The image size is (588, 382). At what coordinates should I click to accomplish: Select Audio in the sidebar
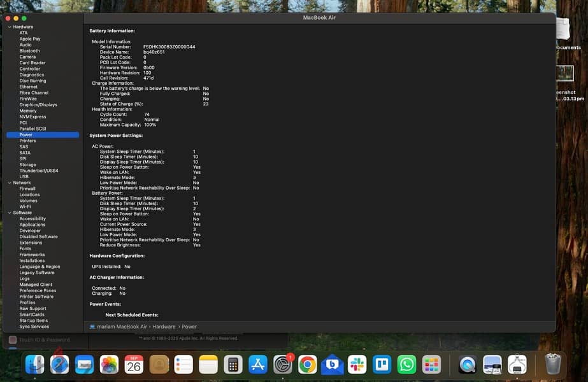tap(25, 45)
